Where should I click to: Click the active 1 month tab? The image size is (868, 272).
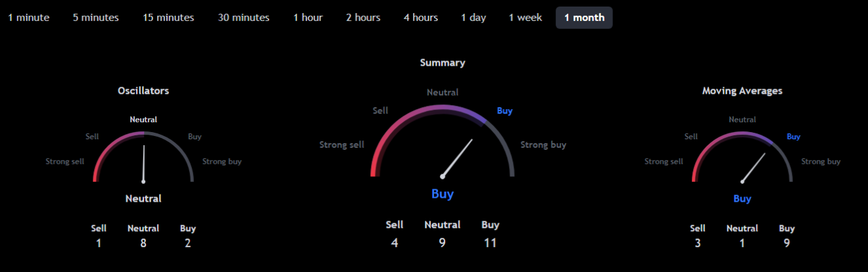coord(584,18)
